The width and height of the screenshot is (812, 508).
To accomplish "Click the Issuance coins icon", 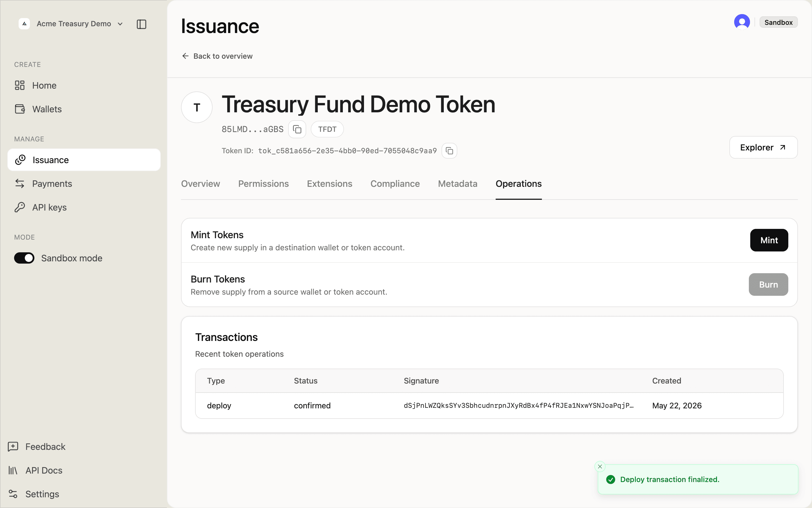I will coord(20,160).
